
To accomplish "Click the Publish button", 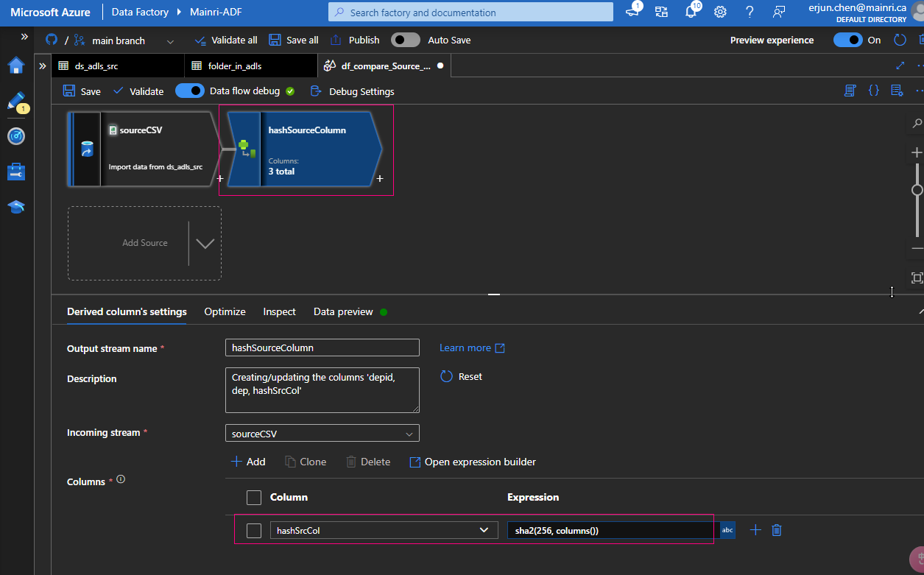I will coord(356,40).
